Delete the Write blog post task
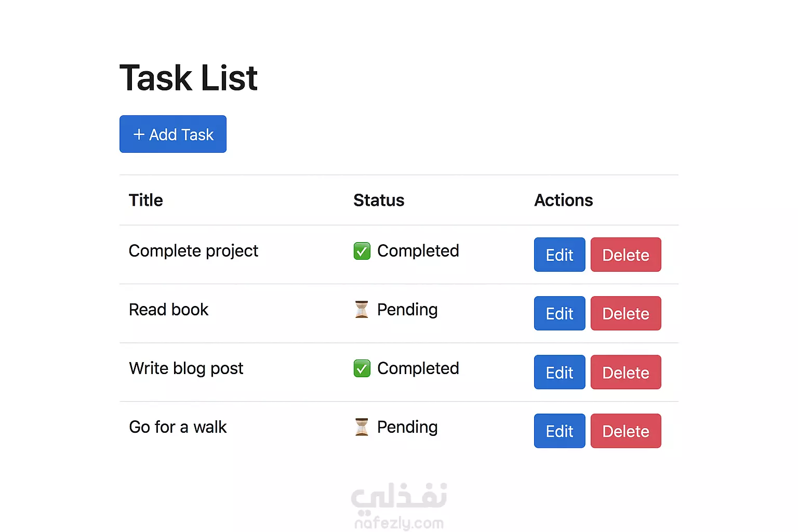The height and width of the screenshot is (532, 798). (x=626, y=372)
